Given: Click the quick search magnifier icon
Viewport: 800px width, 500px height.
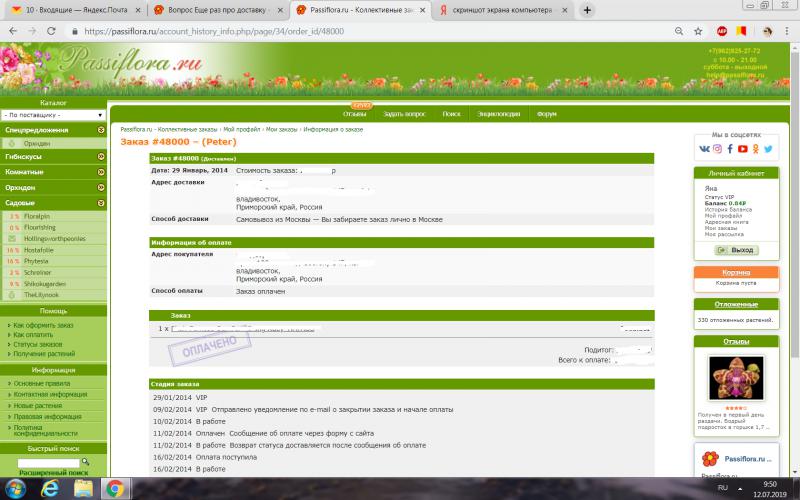Looking at the screenshot, I should (87, 461).
